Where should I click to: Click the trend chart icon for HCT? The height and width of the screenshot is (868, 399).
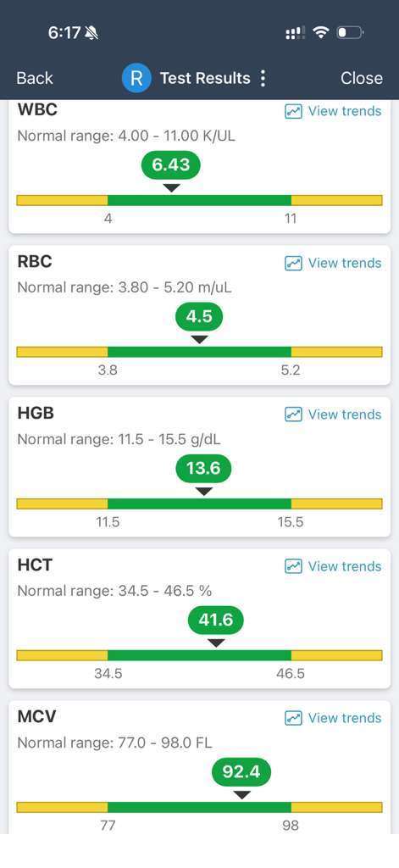293,566
